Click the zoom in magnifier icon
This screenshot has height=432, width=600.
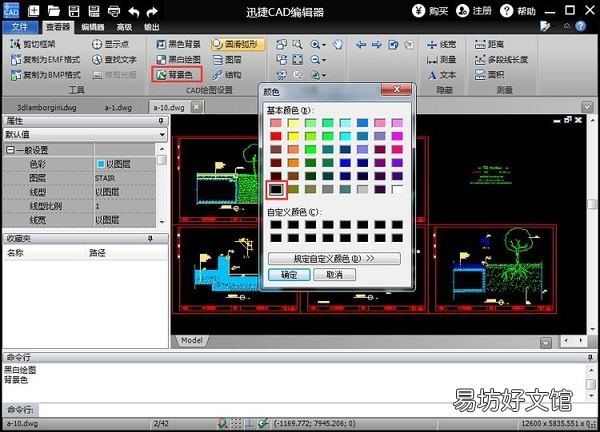click(315, 44)
